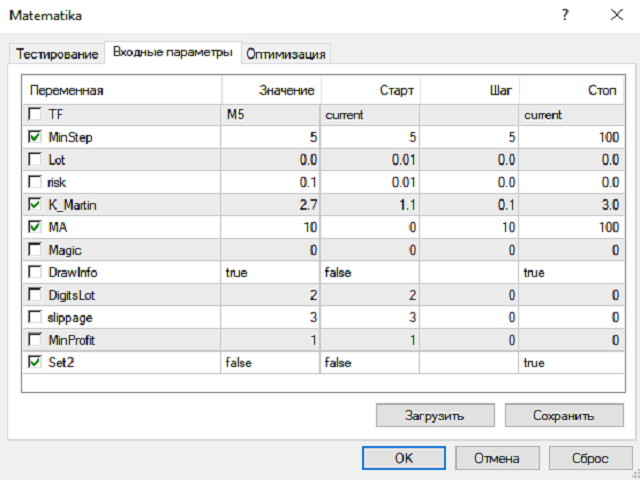
Task: Click the help question mark icon
Action: [x=566, y=16]
